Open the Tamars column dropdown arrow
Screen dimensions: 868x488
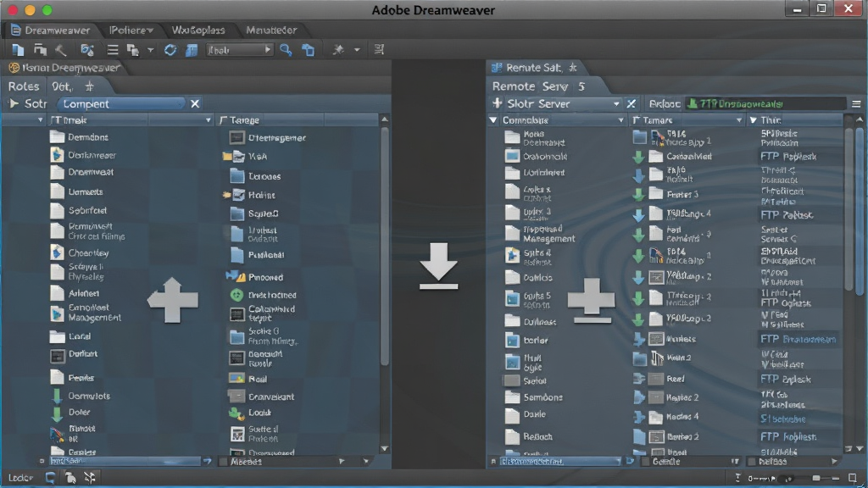[738, 120]
